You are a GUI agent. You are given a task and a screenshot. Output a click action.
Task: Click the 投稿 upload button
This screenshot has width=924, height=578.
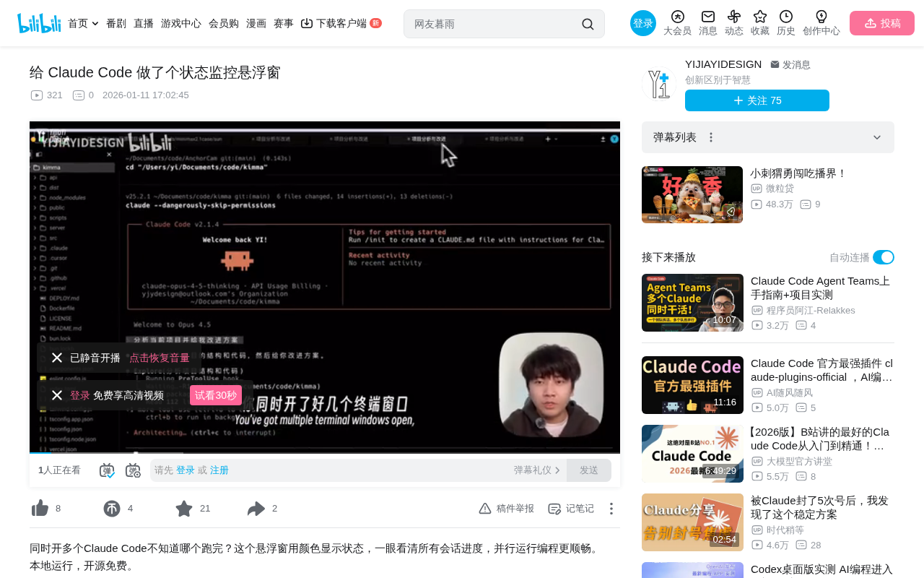[882, 23]
